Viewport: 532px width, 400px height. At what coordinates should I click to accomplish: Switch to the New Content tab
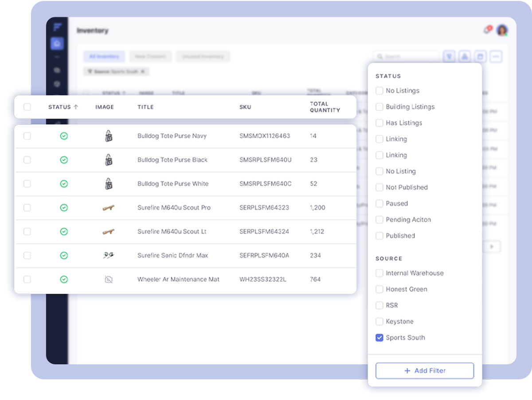coord(149,56)
